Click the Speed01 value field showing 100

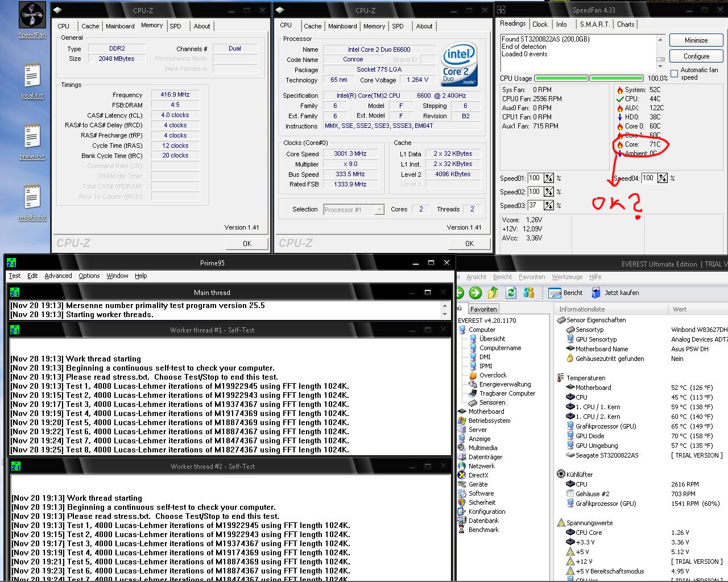[x=535, y=178]
